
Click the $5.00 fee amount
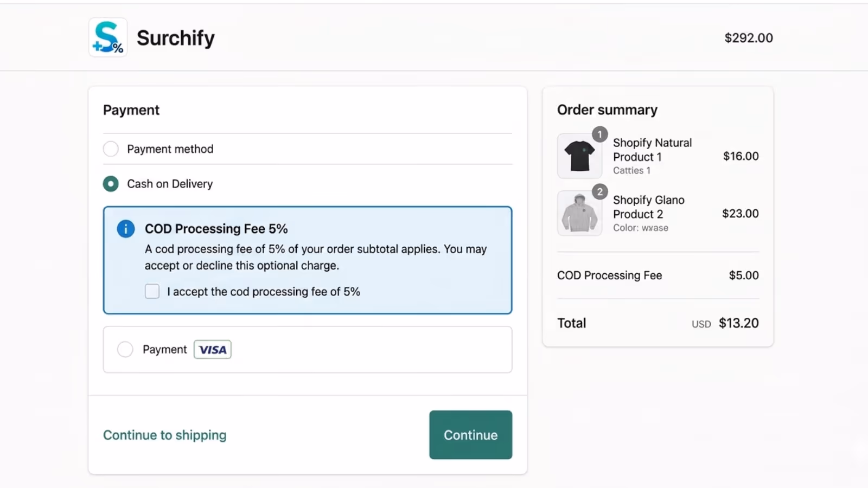[x=744, y=275]
